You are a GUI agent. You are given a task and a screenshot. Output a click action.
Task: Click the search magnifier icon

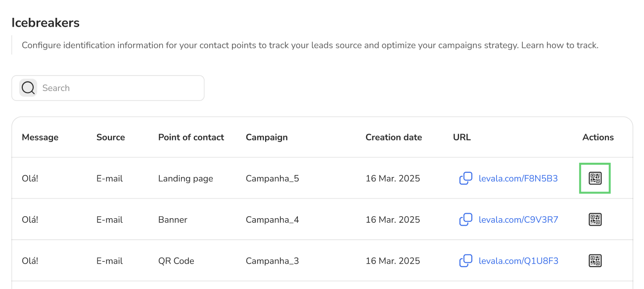point(28,88)
